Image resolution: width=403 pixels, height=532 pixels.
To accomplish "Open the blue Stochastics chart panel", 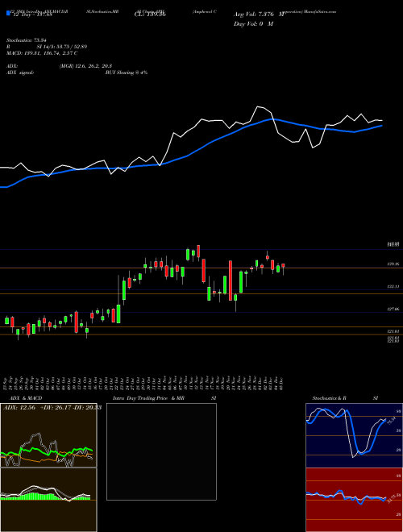I will [354, 435].
